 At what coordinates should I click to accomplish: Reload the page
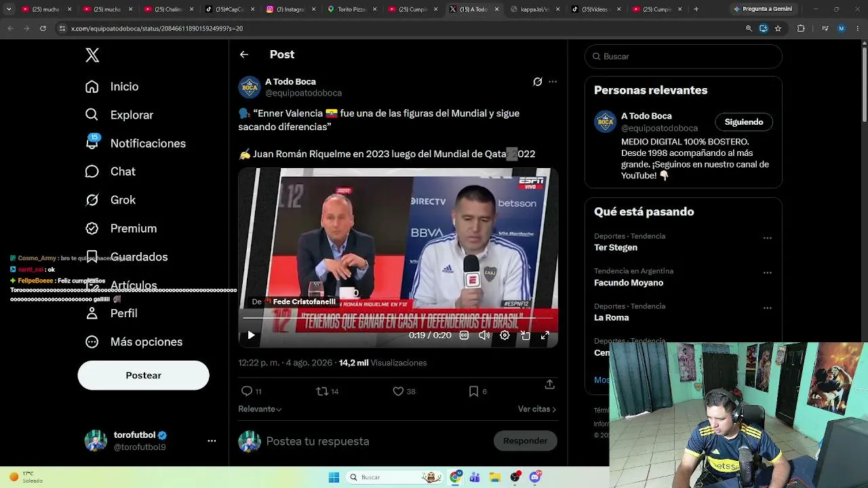coord(43,28)
